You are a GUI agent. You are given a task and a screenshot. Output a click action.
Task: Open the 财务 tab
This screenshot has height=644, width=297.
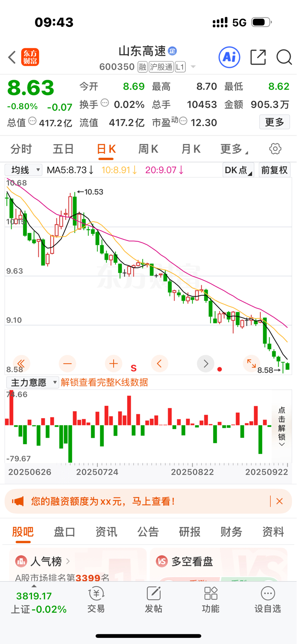231,532
